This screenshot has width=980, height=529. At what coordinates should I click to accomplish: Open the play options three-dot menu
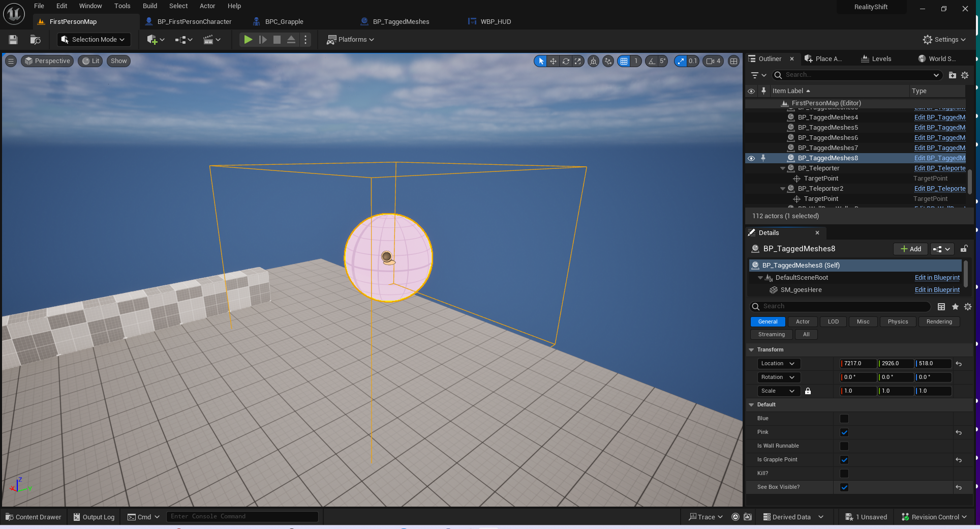pyautogui.click(x=305, y=40)
